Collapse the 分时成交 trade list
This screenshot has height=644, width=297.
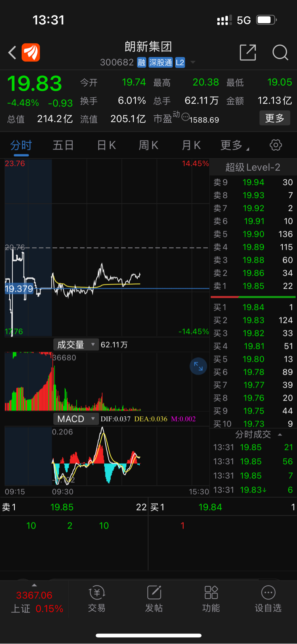pyautogui.click(x=280, y=434)
